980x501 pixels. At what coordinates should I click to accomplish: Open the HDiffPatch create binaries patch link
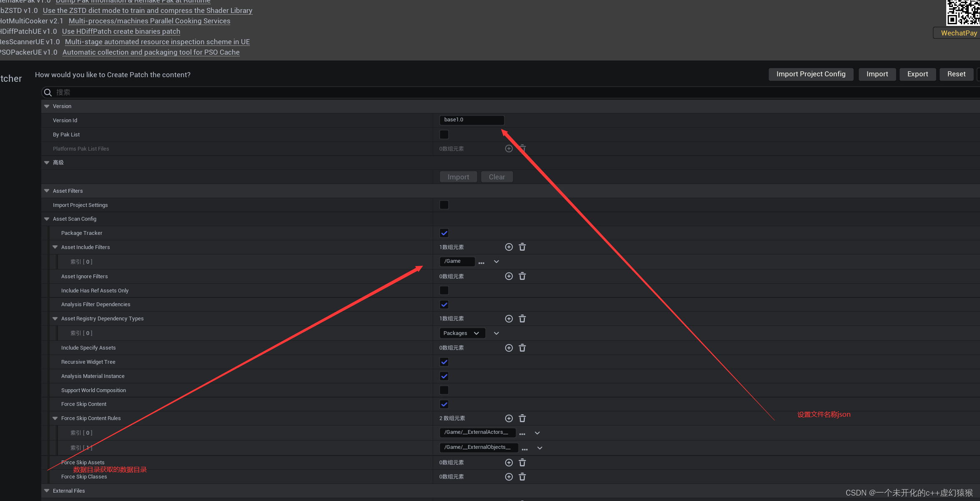click(121, 31)
